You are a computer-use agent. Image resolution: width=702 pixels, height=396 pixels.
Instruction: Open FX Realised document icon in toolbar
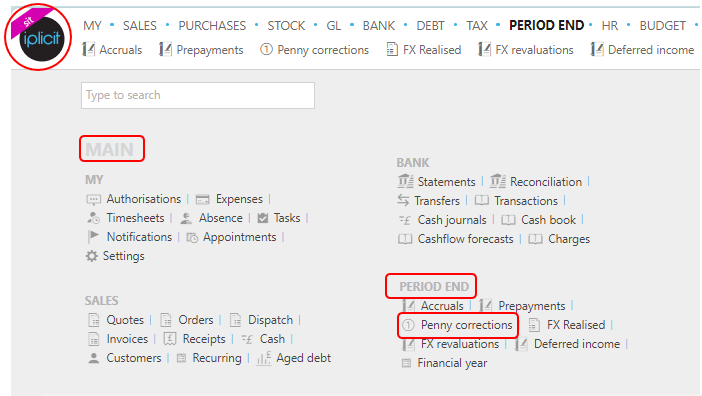pyautogui.click(x=392, y=49)
